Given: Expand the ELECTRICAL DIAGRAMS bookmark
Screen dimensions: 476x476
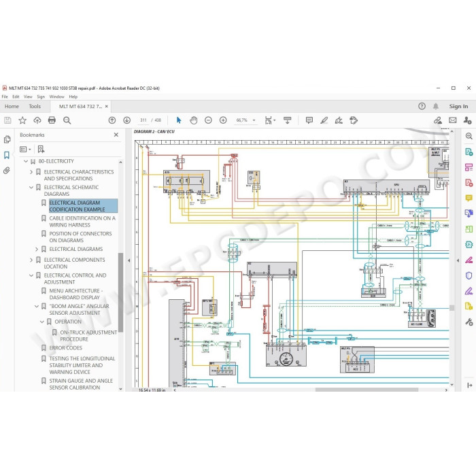Looking at the screenshot, I should (x=37, y=250).
